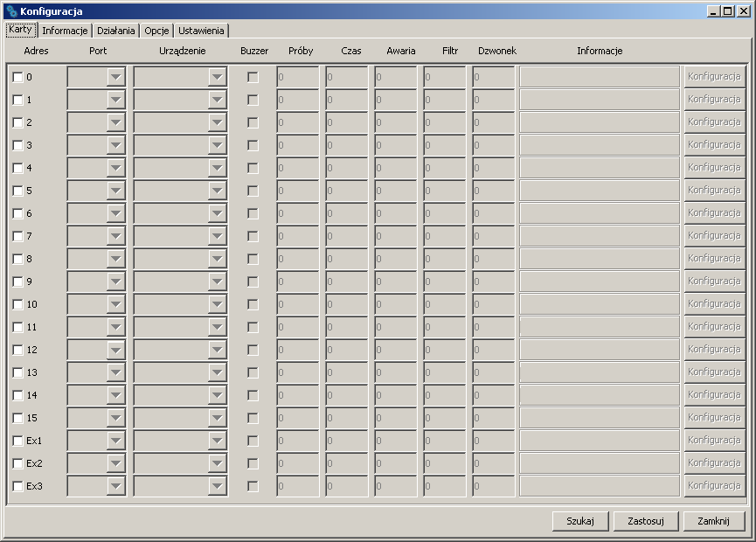Screen dimensions: 756x542
Task: Click the Buzzer column header label
Action: click(254, 51)
